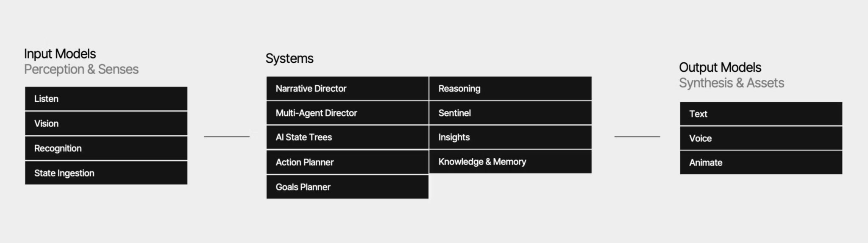The width and height of the screenshot is (868, 243).
Task: Open the Insights block
Action: pos(510,137)
